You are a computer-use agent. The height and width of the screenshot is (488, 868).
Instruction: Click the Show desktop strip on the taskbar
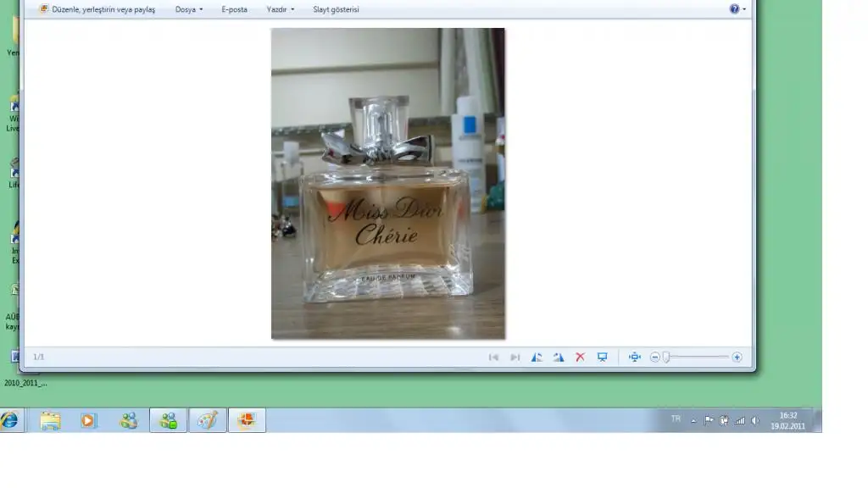point(818,420)
